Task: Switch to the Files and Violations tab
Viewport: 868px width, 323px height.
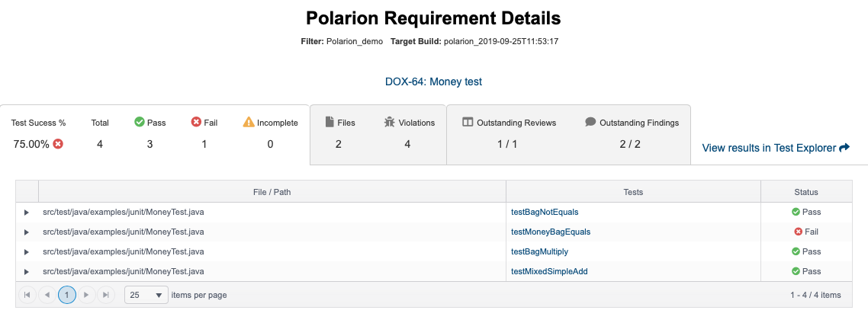Action: (378, 134)
